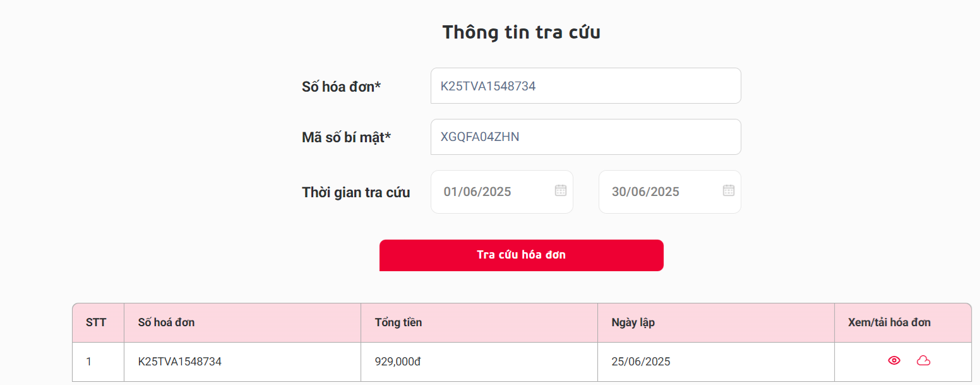This screenshot has width=980, height=385.
Task: Click the "Xem/tải hóa đơn" column header
Action: pyautogui.click(x=889, y=322)
